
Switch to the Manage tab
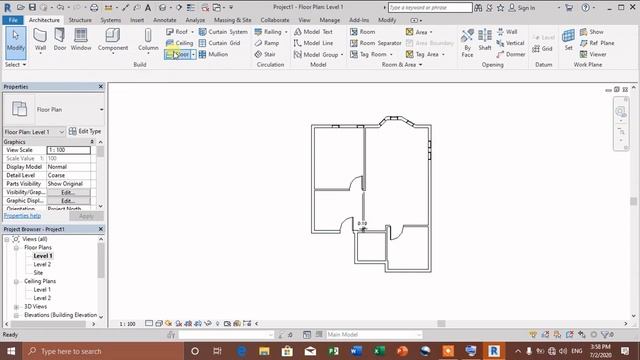point(329,20)
